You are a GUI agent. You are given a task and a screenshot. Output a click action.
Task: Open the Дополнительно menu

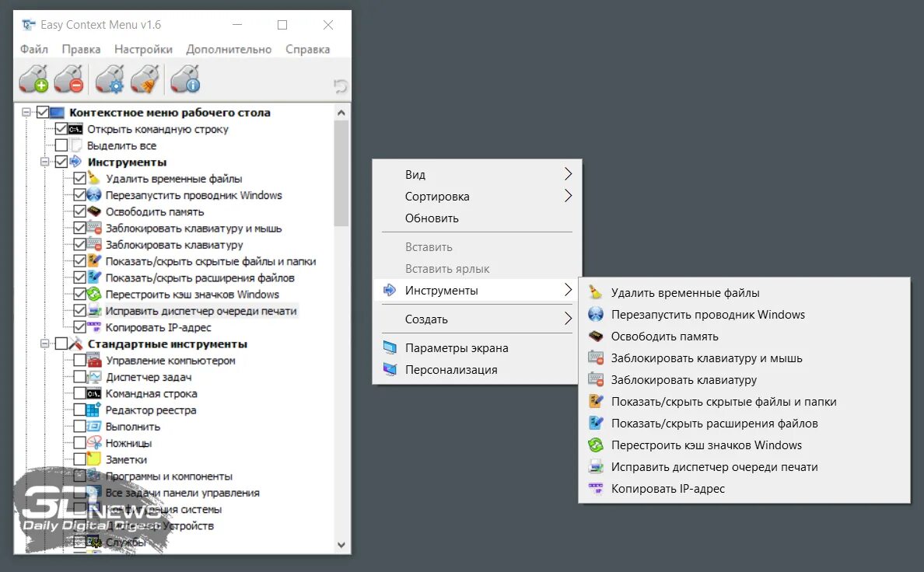pos(229,49)
